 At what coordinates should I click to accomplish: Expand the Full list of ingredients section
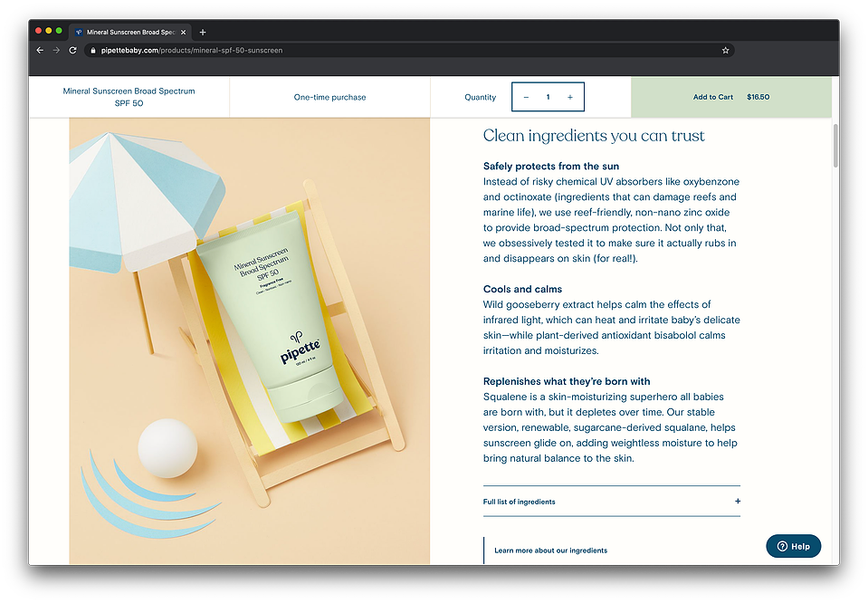612,501
